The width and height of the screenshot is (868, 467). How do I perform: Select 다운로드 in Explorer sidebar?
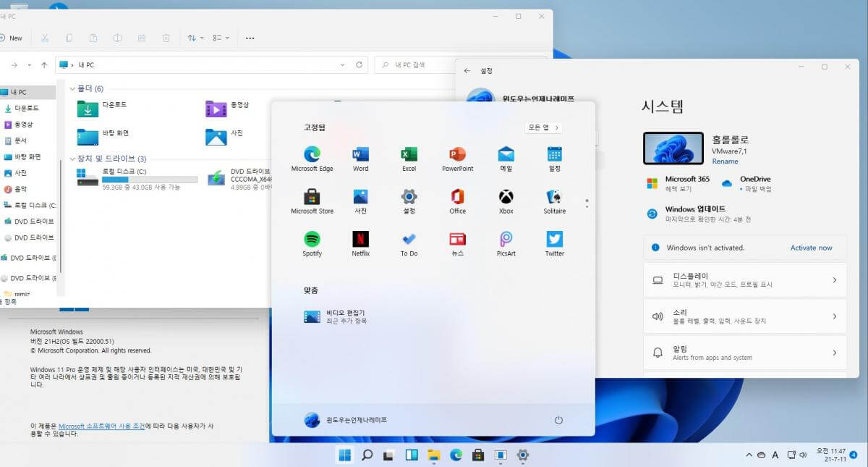tap(27, 108)
